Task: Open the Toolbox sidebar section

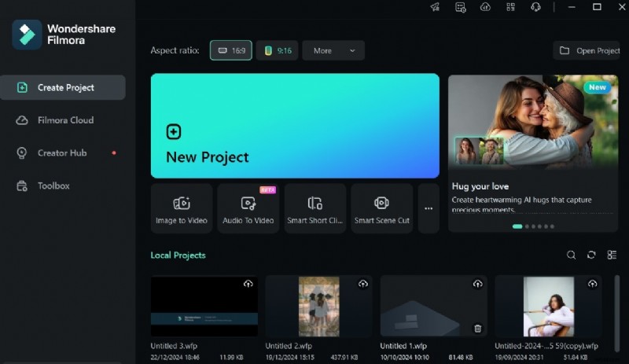Action: pos(53,186)
